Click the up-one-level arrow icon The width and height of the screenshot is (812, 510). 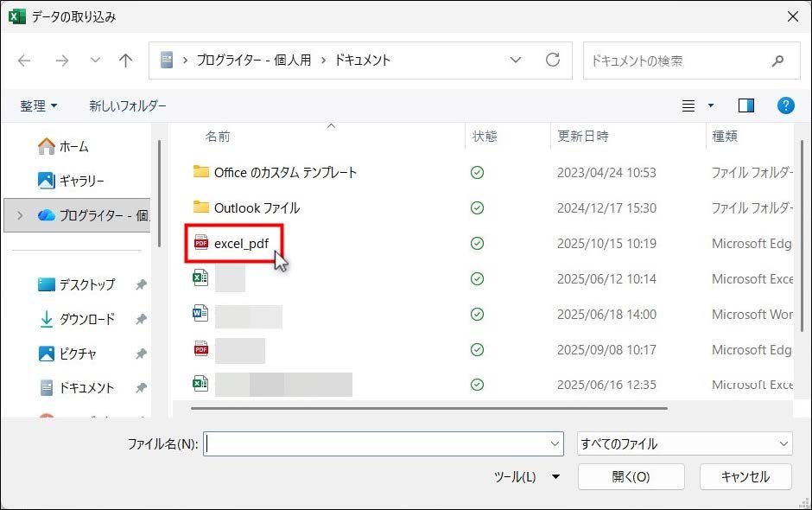pyautogui.click(x=126, y=61)
